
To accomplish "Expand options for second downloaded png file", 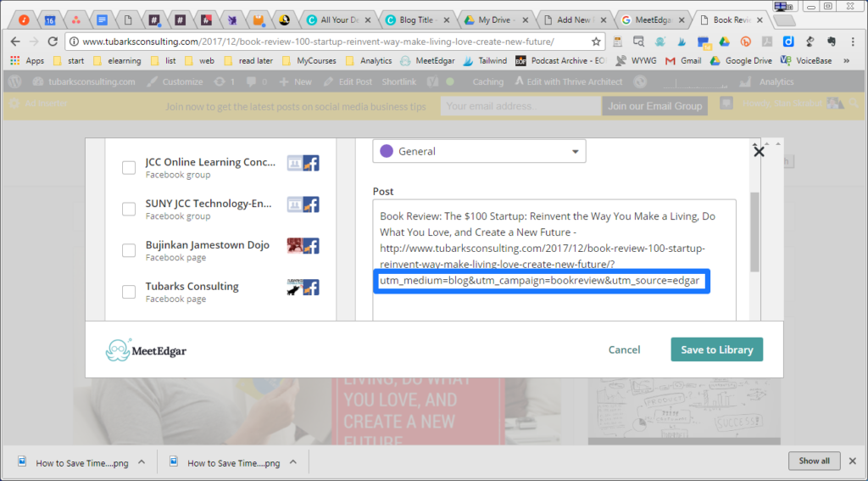I will pyautogui.click(x=293, y=462).
